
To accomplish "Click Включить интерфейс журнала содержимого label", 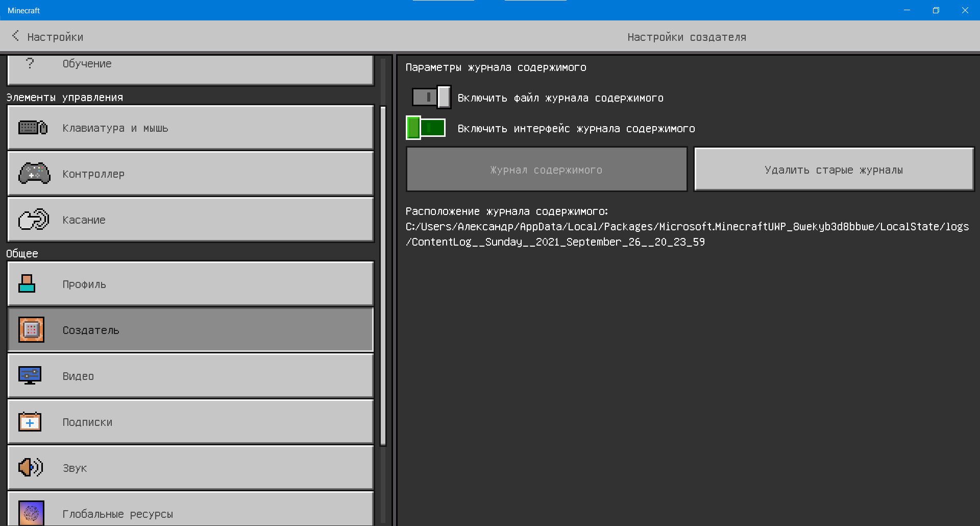I will 576,128.
